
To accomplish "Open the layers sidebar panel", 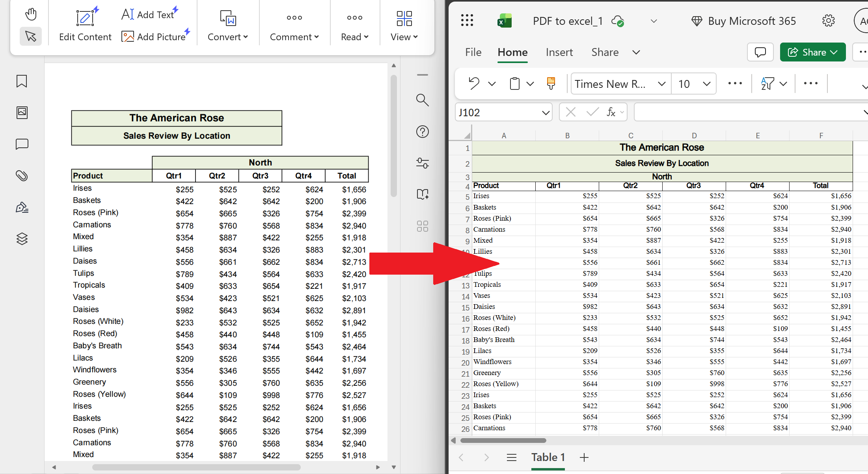I will point(22,238).
